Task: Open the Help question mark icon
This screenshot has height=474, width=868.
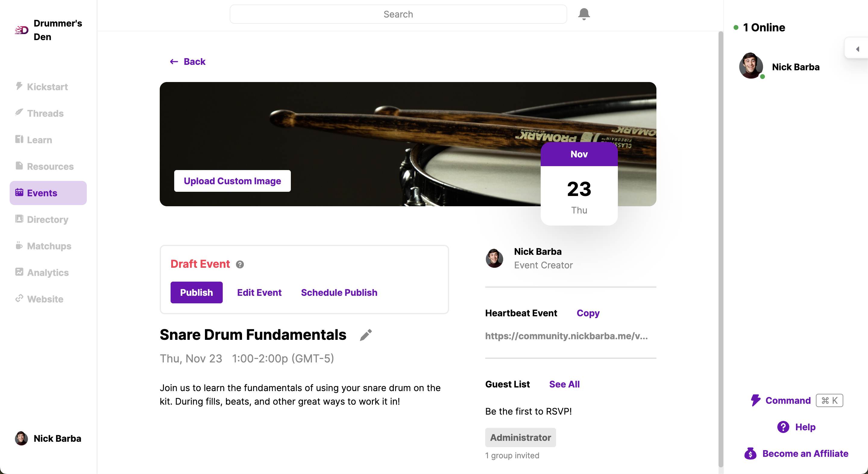Action: point(783,427)
